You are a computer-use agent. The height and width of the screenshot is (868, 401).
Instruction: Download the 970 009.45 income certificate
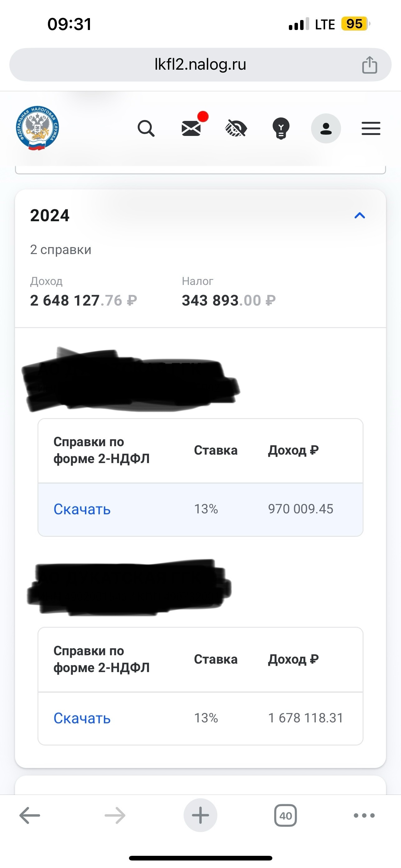(x=82, y=509)
